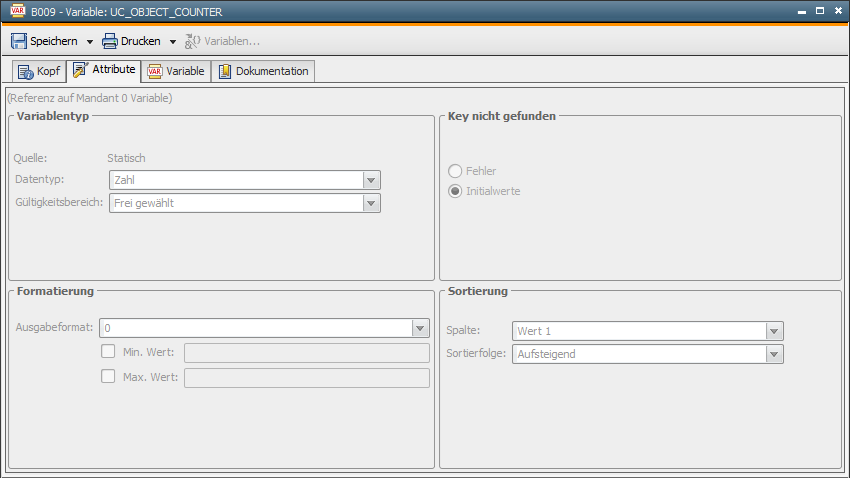The width and height of the screenshot is (850, 478).
Task: Click the Variablen toolbar icon
Action: (x=193, y=41)
